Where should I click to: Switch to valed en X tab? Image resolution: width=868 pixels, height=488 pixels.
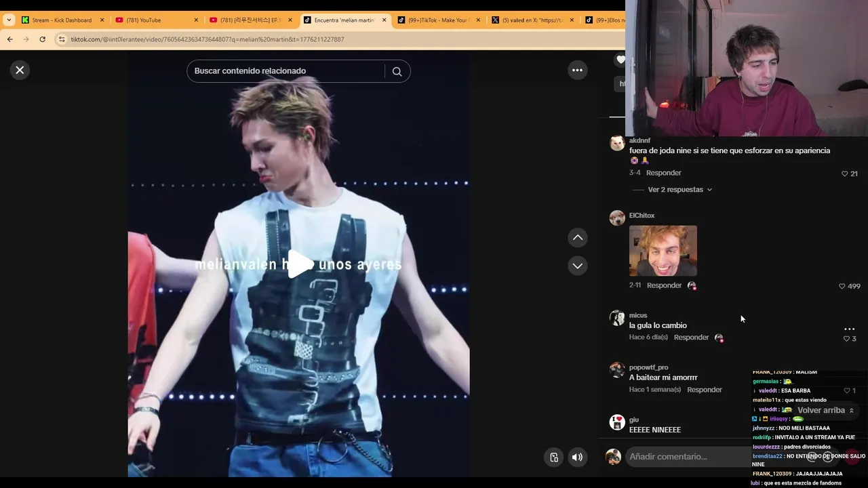(x=532, y=20)
